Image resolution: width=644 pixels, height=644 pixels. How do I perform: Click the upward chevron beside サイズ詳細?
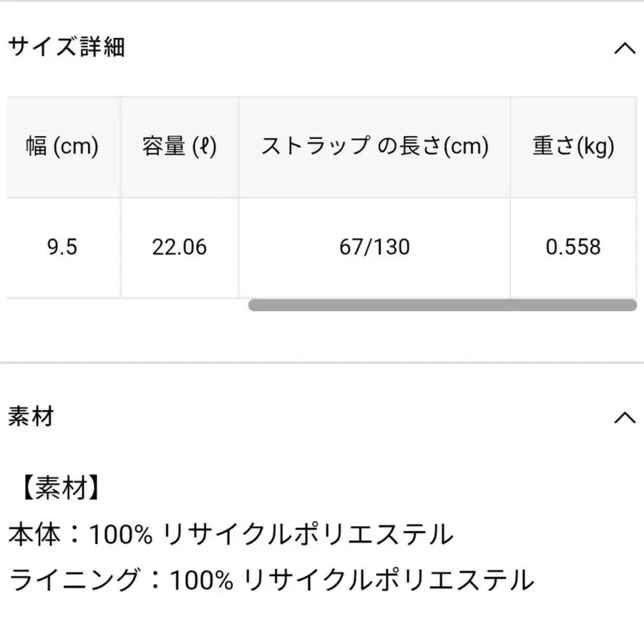tap(625, 48)
